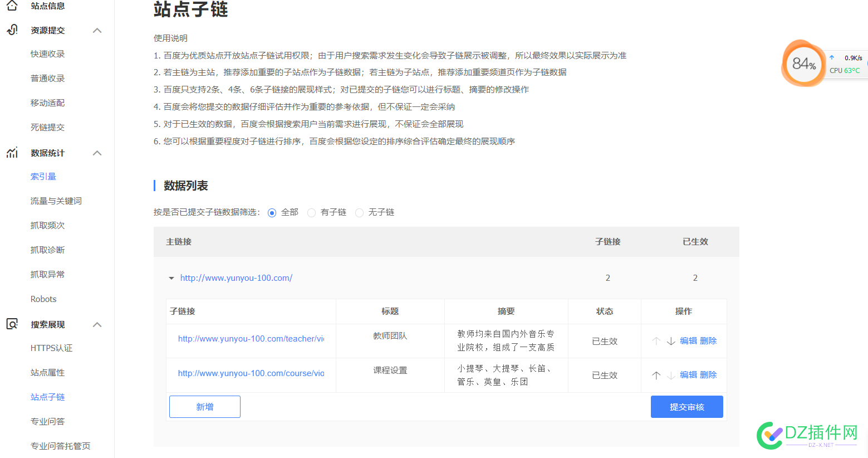
Task: Click the 数据列表 section heading
Action: click(x=186, y=186)
